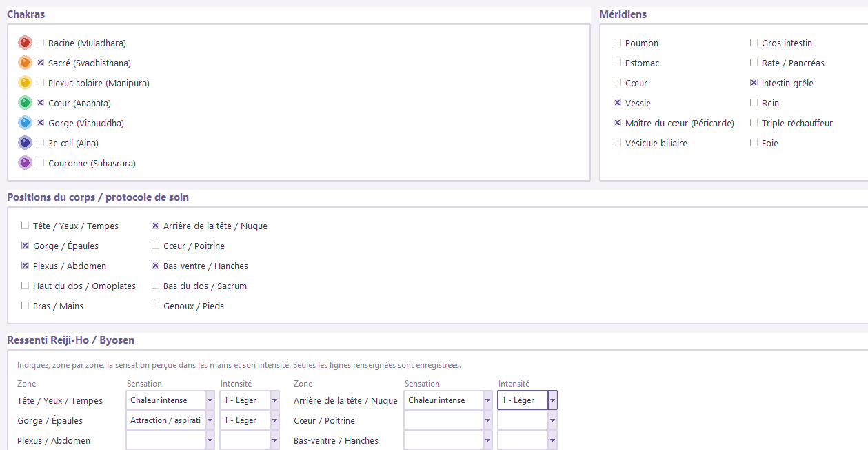868x450 pixels.
Task: Click the orange Sacré chakra icon
Action: 26,63
